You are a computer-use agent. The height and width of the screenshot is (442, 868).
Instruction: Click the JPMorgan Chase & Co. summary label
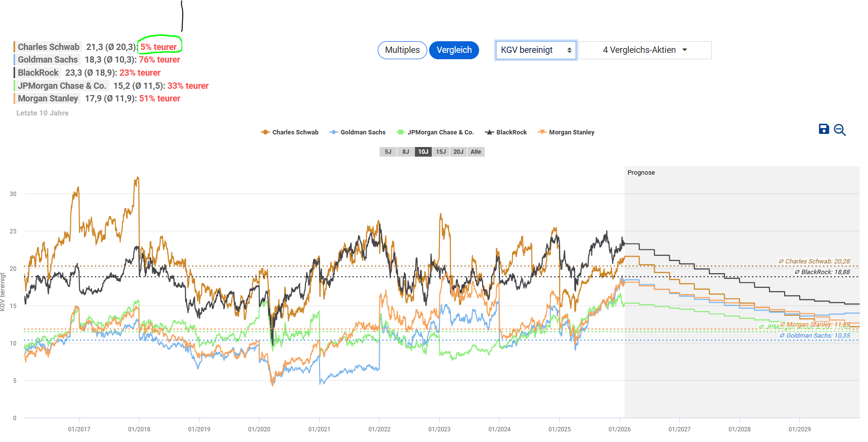click(x=62, y=86)
